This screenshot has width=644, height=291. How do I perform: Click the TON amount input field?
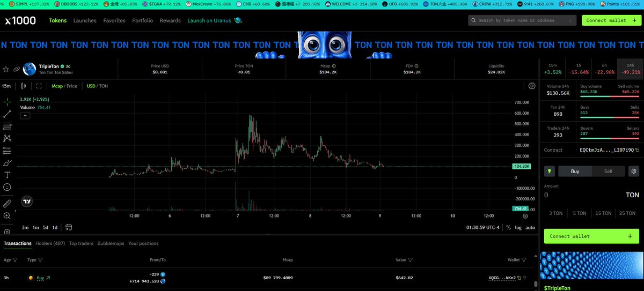pyautogui.click(x=592, y=196)
